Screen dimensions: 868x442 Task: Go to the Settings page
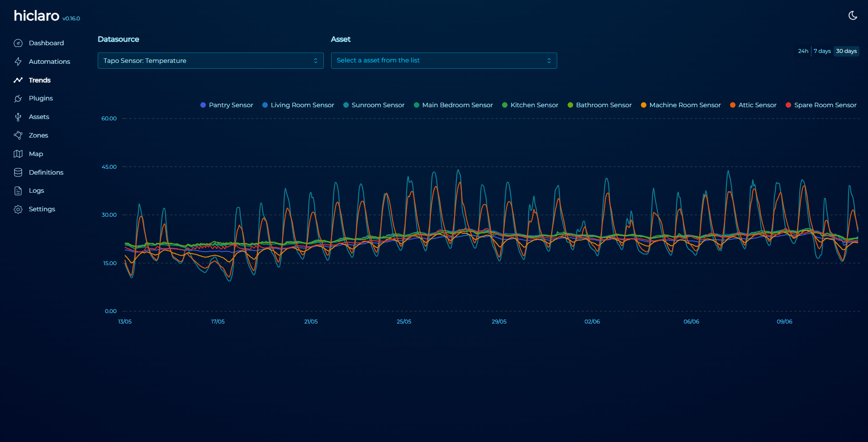pos(42,209)
